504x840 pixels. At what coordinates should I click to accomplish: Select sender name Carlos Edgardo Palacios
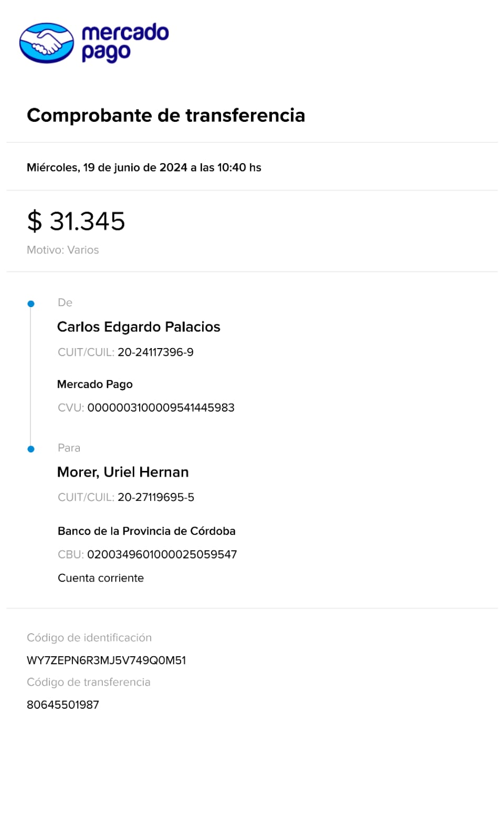(139, 327)
